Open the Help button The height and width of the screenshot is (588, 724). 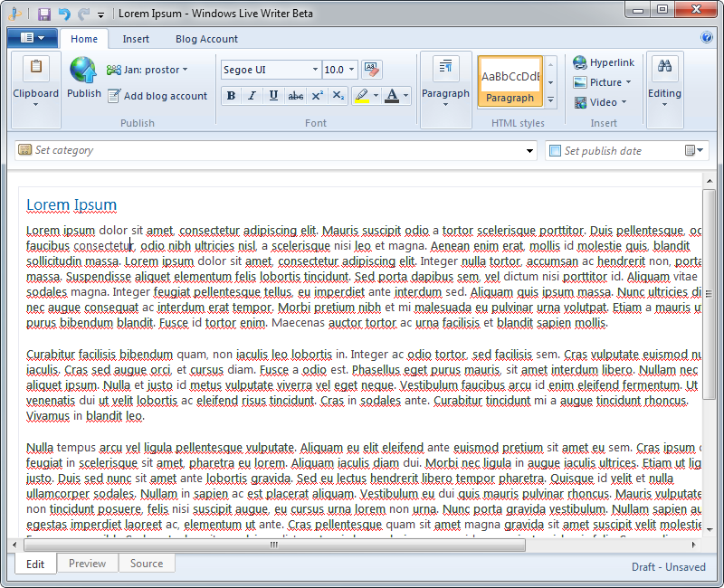coord(707,38)
